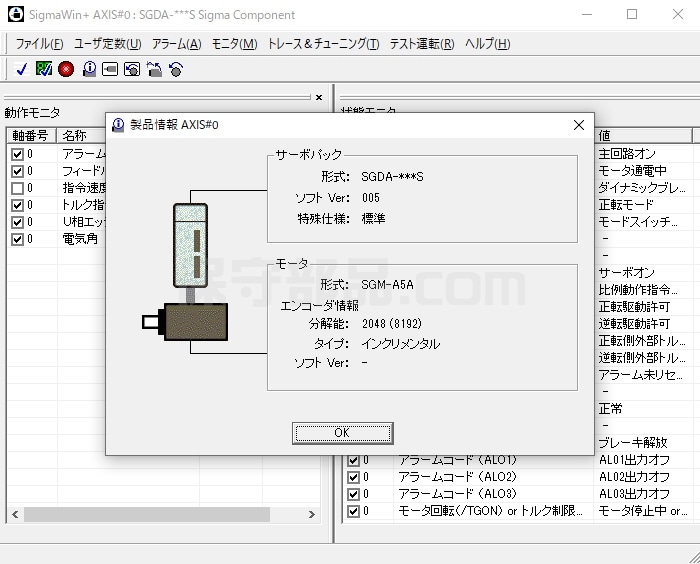Click the seventh toolbar icon with the arrow over a box
The height and width of the screenshot is (564, 700).
(x=154, y=69)
